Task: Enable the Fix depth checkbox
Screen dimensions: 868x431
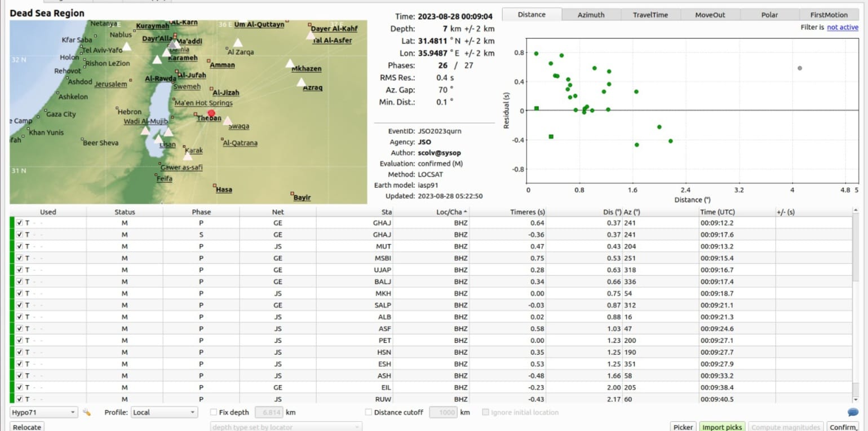Action: (214, 412)
